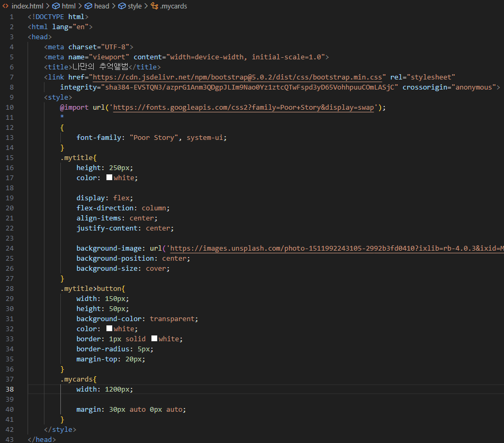Click line number 38 in the gutter
Image resolution: width=504 pixels, height=443 pixels.
pyautogui.click(x=10, y=389)
